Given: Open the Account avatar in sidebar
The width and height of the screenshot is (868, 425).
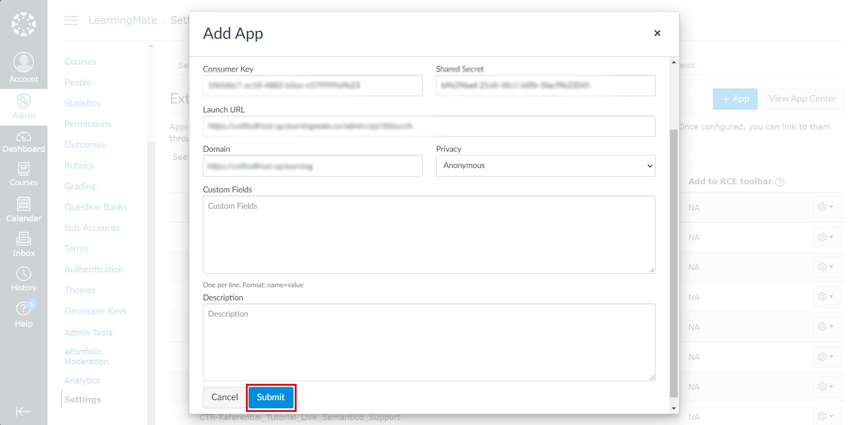Looking at the screenshot, I should point(24,62).
